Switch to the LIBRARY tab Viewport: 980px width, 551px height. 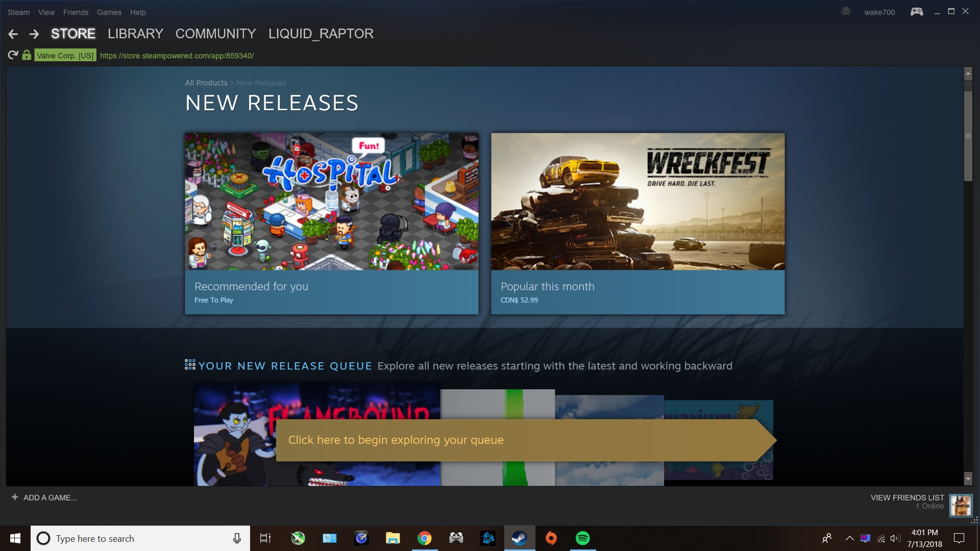tap(135, 34)
